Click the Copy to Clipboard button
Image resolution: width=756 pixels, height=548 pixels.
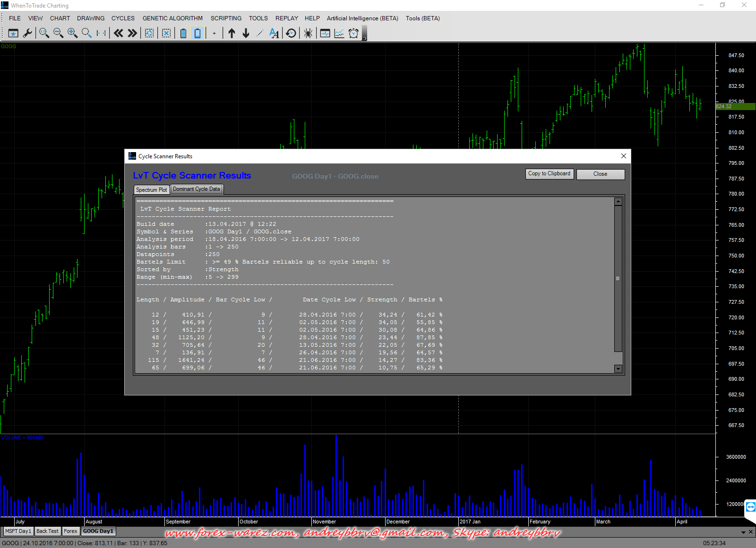[x=549, y=174]
